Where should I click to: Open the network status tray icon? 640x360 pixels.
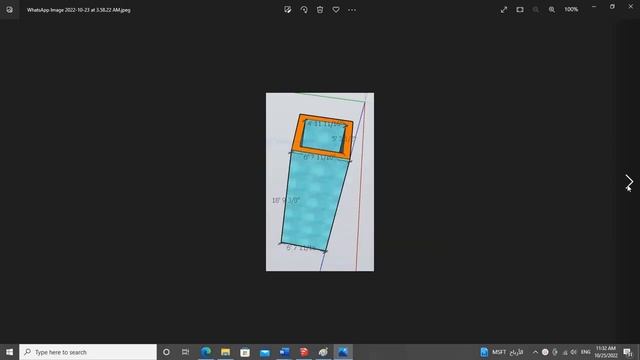pos(565,352)
